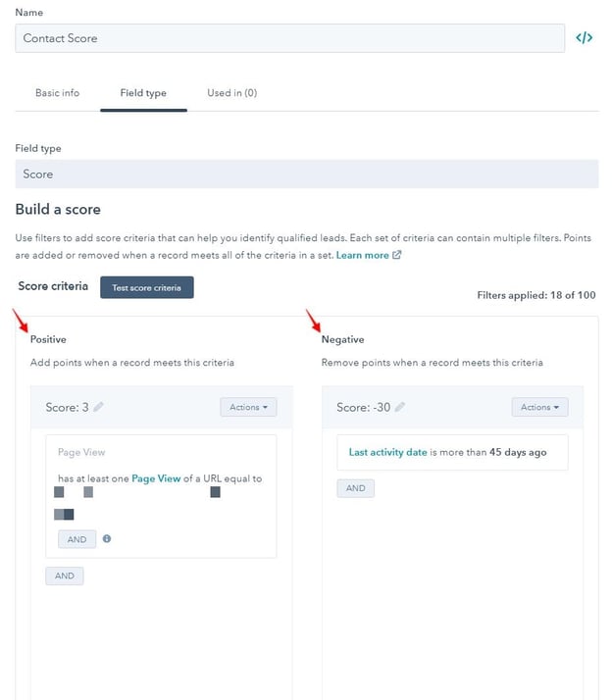
Task: Follow the Learn more link
Action: pos(362,255)
